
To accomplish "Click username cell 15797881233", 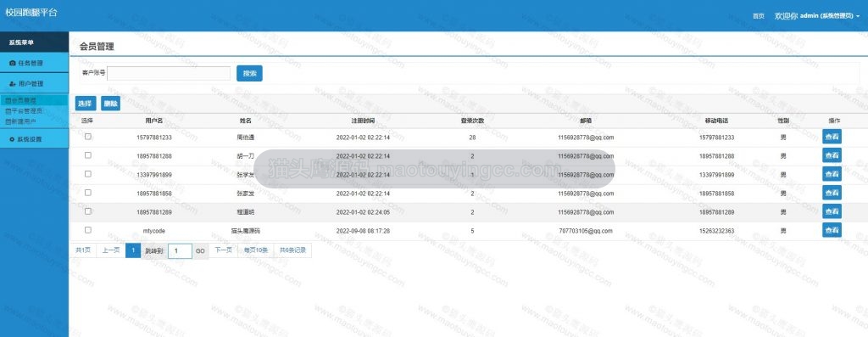I will (x=154, y=138).
